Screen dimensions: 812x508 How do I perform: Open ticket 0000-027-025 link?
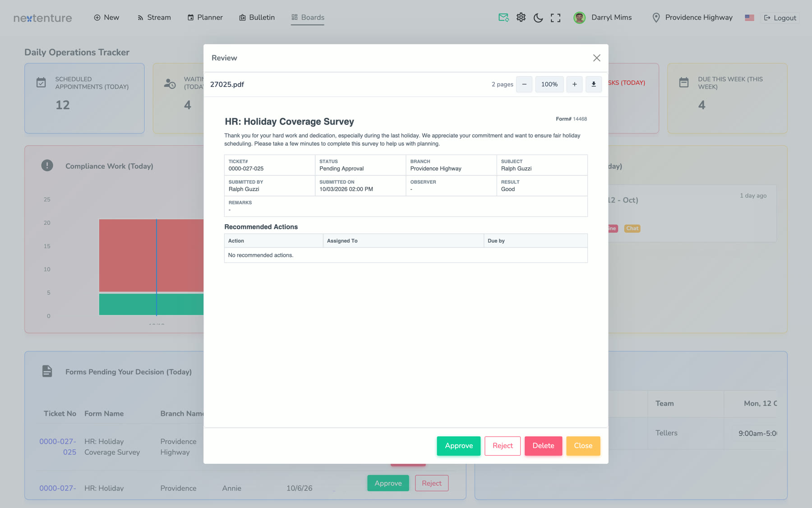58,447
